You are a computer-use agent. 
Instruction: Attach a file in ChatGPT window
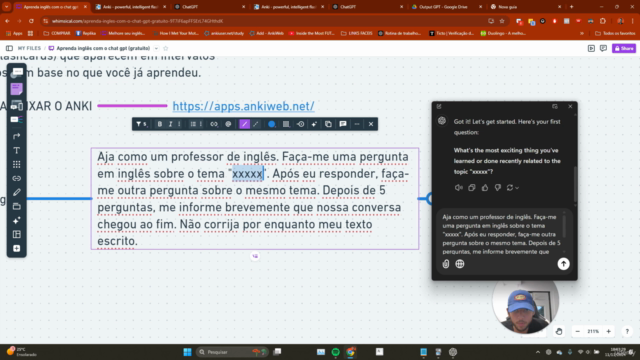coord(446,264)
